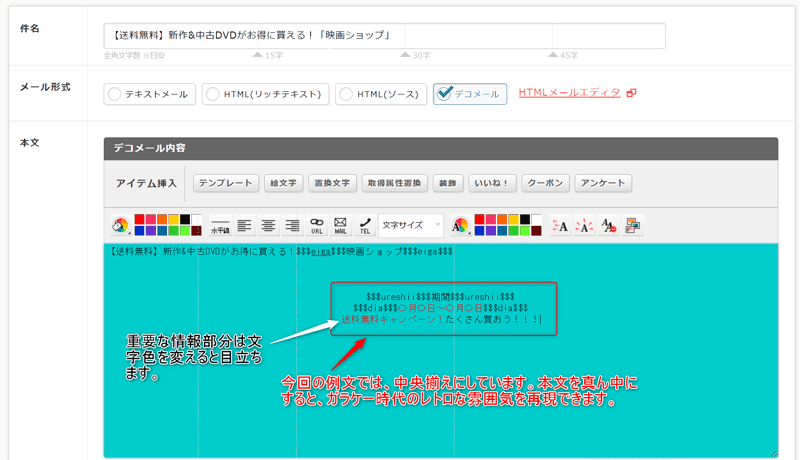
Task: Pick dark green in background color palette
Action: [173, 231]
